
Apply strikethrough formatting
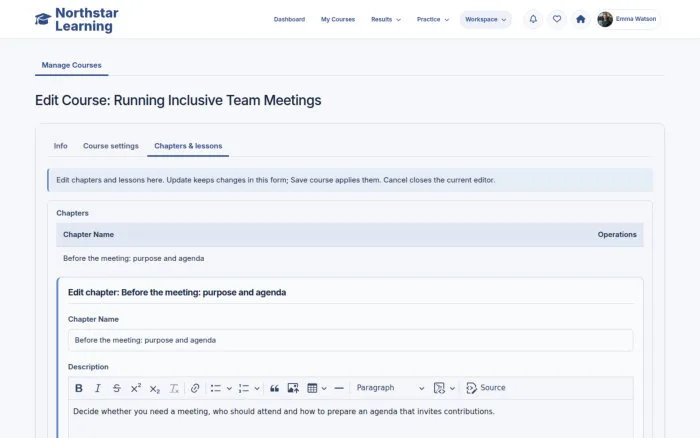[x=117, y=388]
